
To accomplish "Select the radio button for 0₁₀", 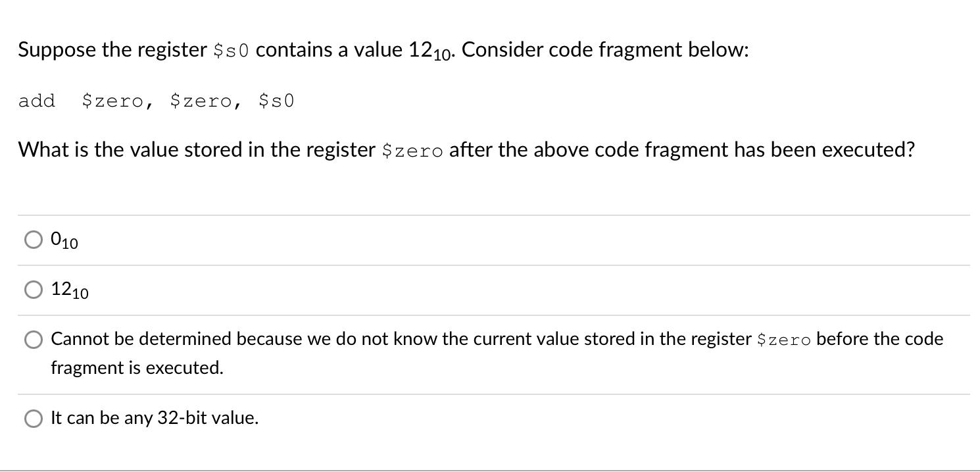I will pyautogui.click(x=34, y=239).
